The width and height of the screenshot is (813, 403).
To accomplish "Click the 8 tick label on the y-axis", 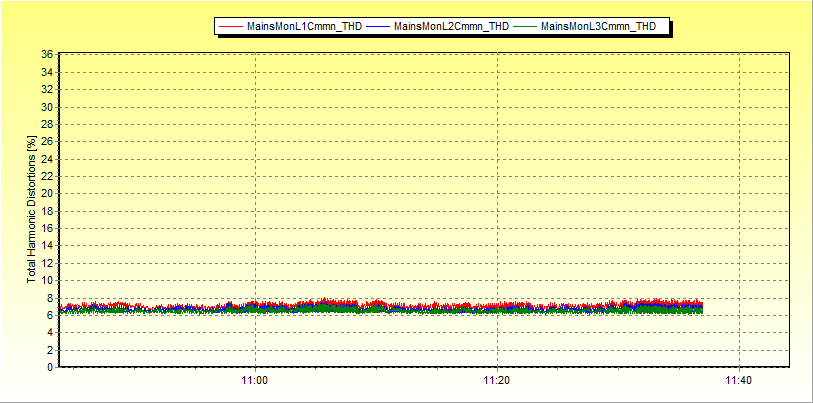I will 49,298.
